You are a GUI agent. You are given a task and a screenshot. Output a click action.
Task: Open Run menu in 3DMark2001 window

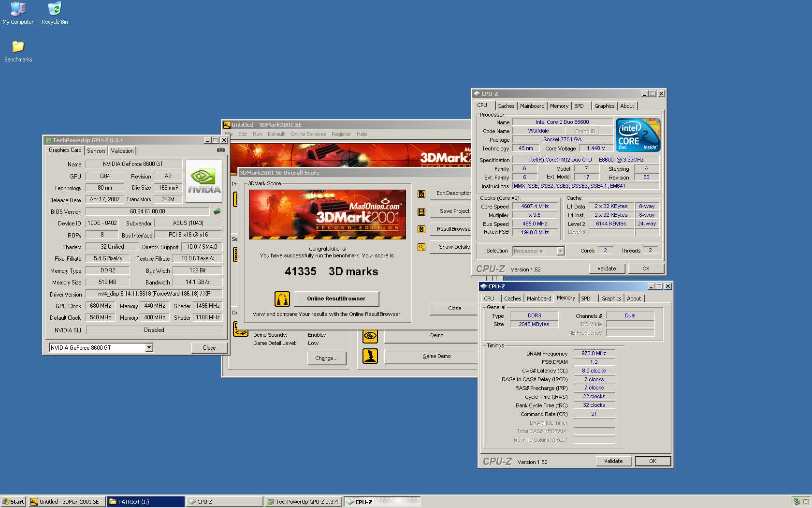point(257,134)
